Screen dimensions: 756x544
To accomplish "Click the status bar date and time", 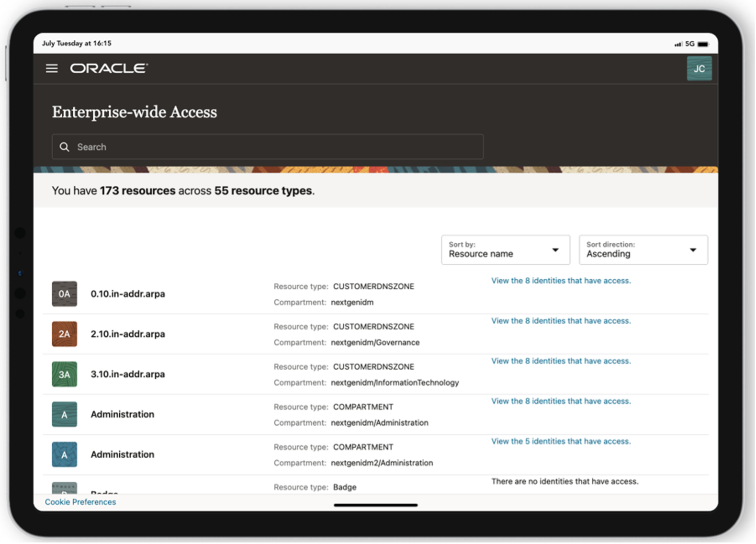I will tap(77, 44).
